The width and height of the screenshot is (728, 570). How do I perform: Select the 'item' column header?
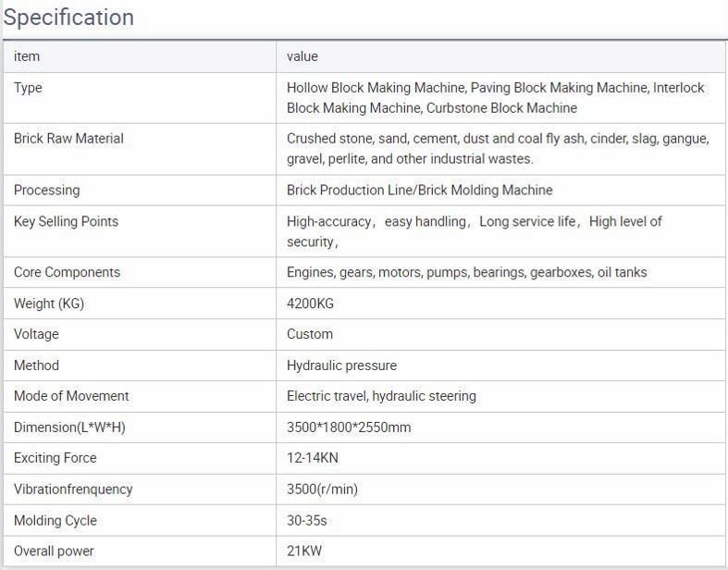coord(27,56)
